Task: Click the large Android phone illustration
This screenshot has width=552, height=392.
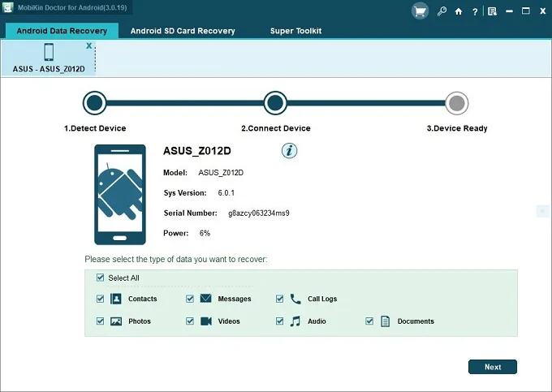Action: pos(120,194)
